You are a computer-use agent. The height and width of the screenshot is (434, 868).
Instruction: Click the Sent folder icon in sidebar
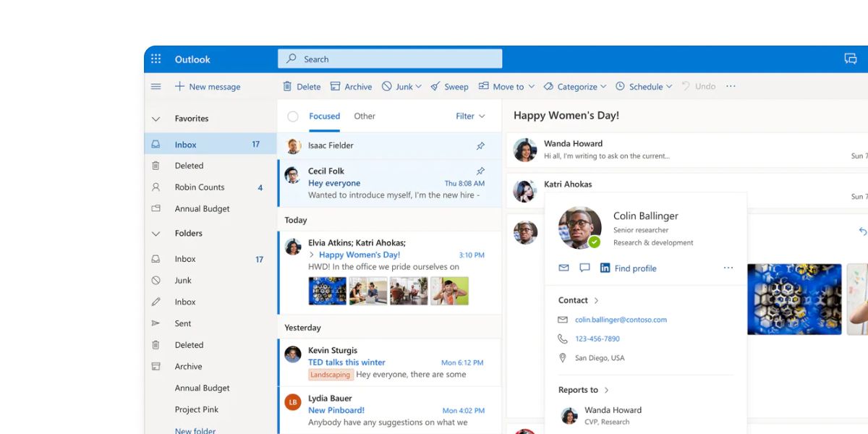pos(156,323)
